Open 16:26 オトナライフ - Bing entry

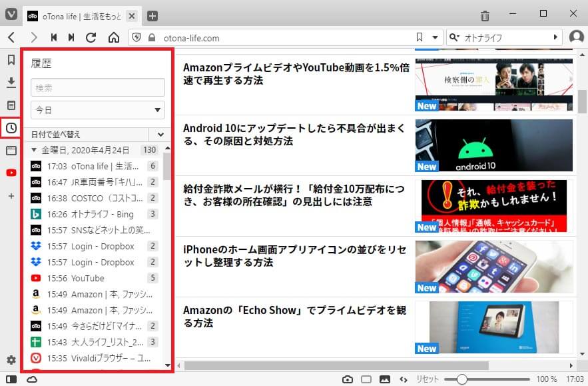click(x=94, y=214)
